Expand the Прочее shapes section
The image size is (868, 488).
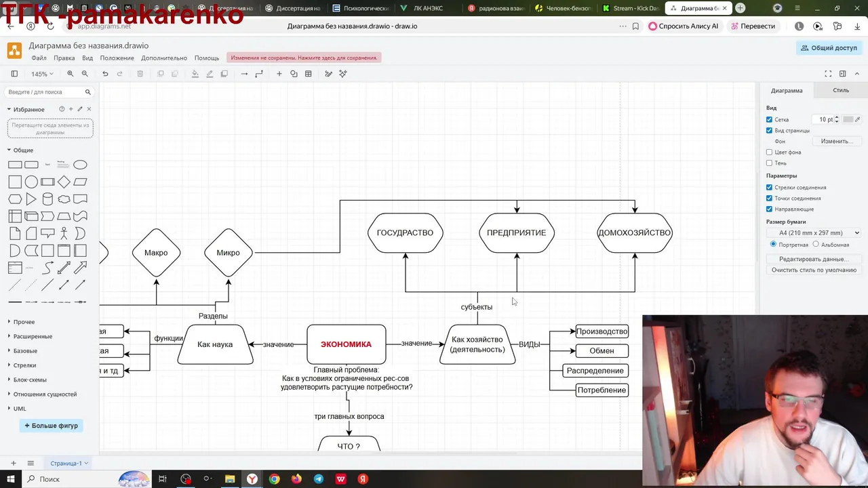pos(24,322)
